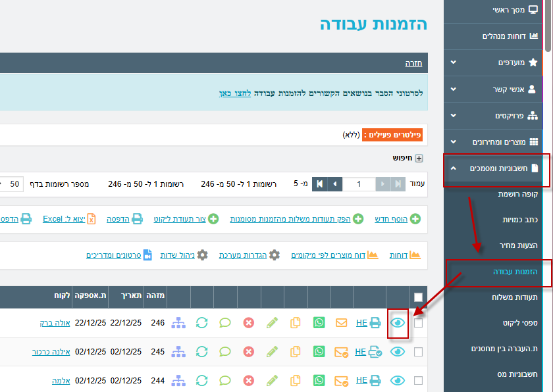Check the row checkbox for order 246

point(418,324)
